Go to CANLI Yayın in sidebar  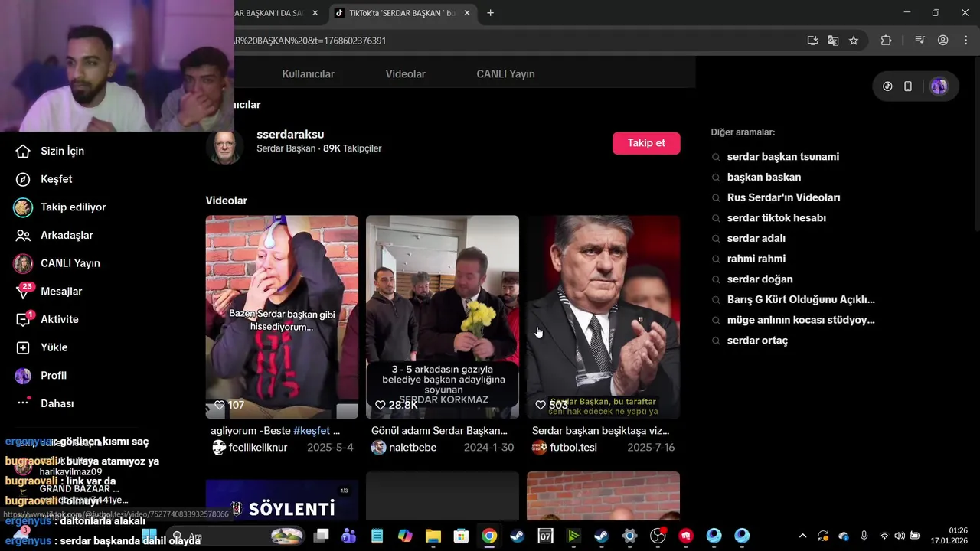57,263
